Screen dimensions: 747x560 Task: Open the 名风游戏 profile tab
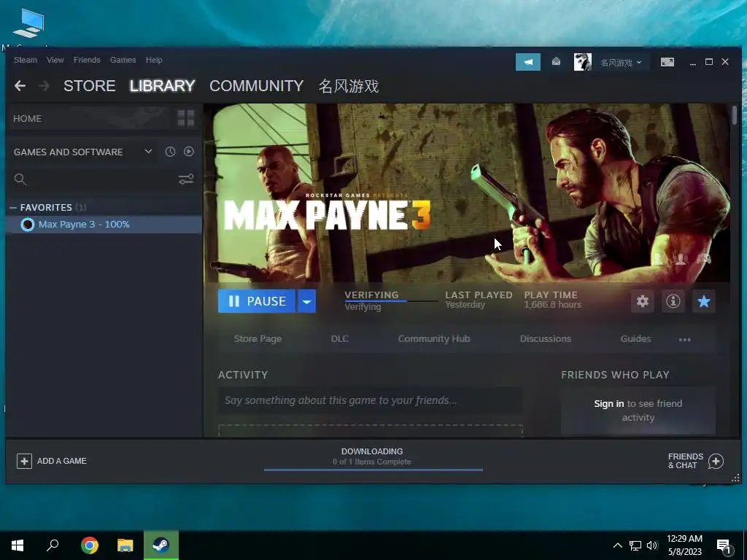348,86
